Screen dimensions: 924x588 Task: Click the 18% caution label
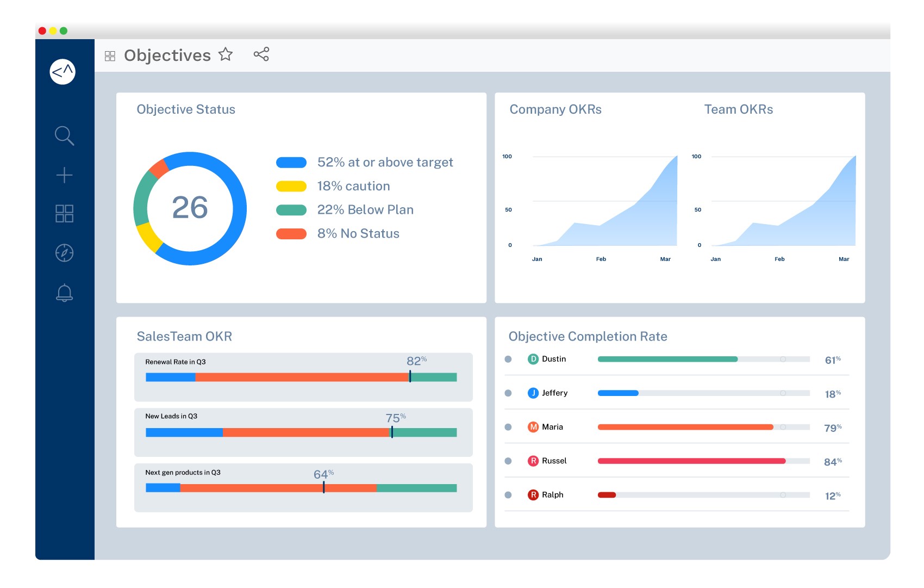pos(354,186)
